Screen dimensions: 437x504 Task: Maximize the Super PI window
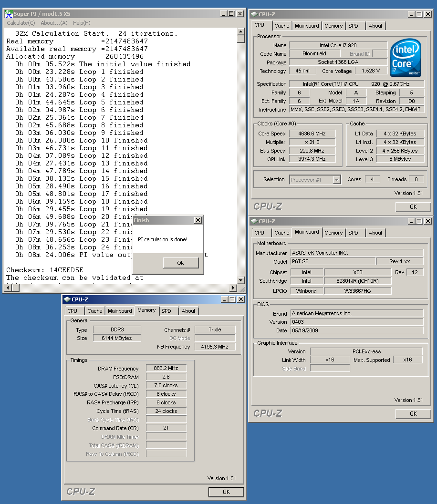pyautogui.click(x=231, y=14)
